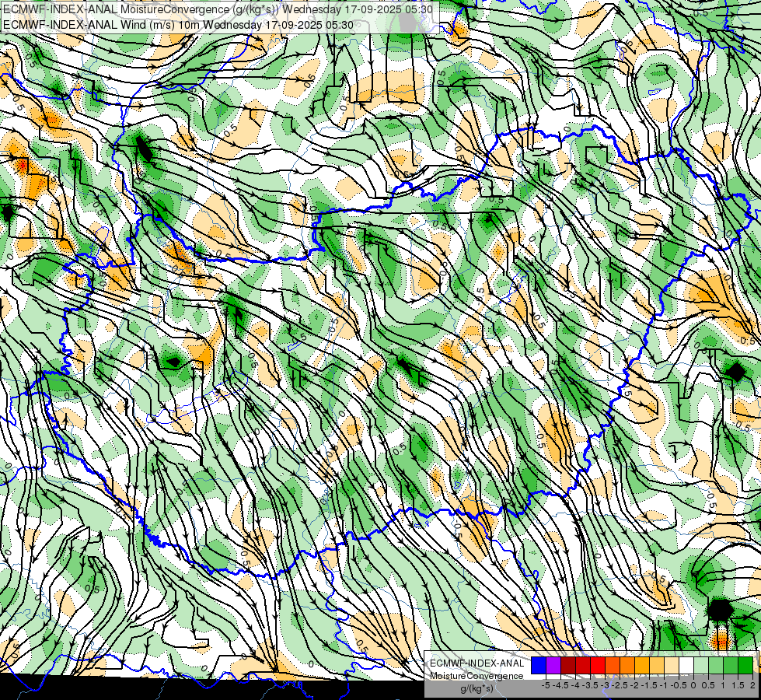Screen dimensions: 761x700
Task: Click the -4.5 tick label on the legend
Action: 560,685
